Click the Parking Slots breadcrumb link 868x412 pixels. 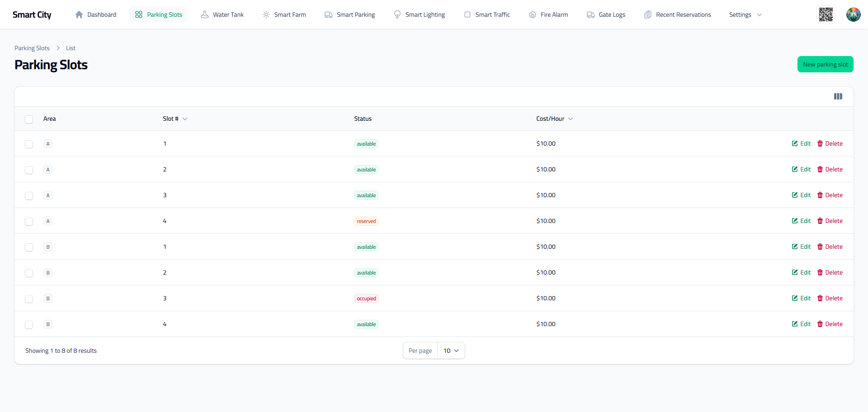32,48
